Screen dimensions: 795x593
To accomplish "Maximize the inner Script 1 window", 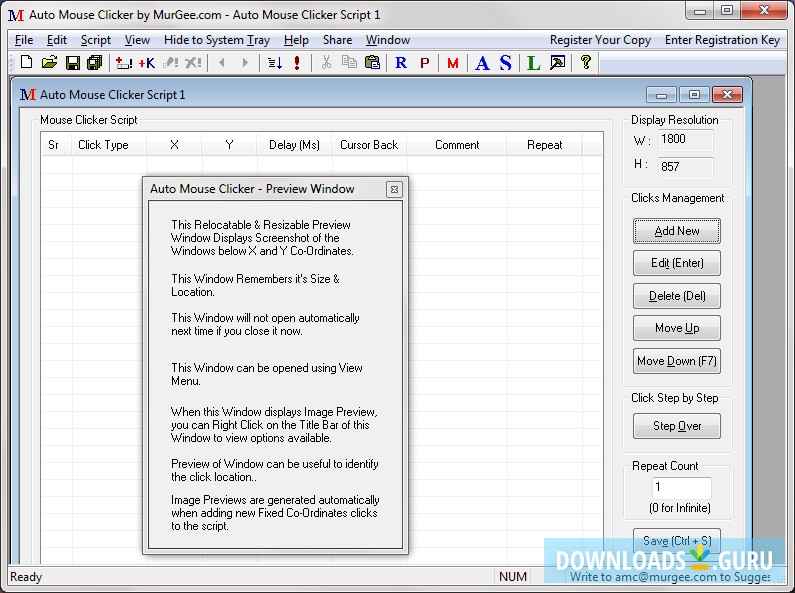I will (694, 95).
